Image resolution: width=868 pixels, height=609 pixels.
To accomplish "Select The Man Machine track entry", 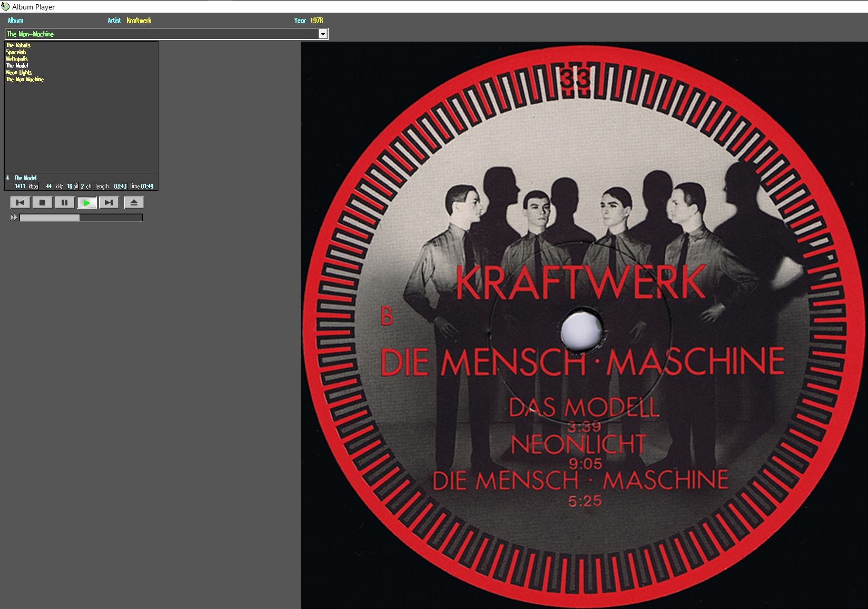I will point(25,80).
